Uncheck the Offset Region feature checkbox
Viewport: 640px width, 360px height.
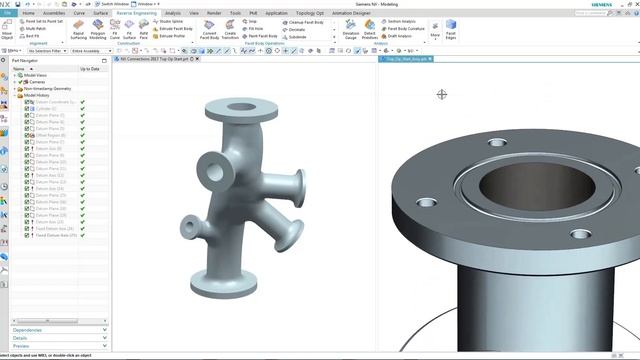tap(27, 135)
